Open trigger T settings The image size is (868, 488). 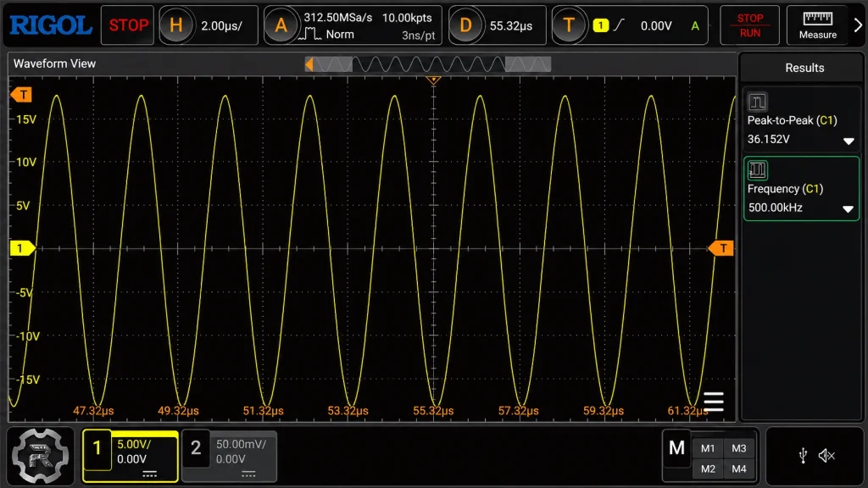click(x=569, y=25)
